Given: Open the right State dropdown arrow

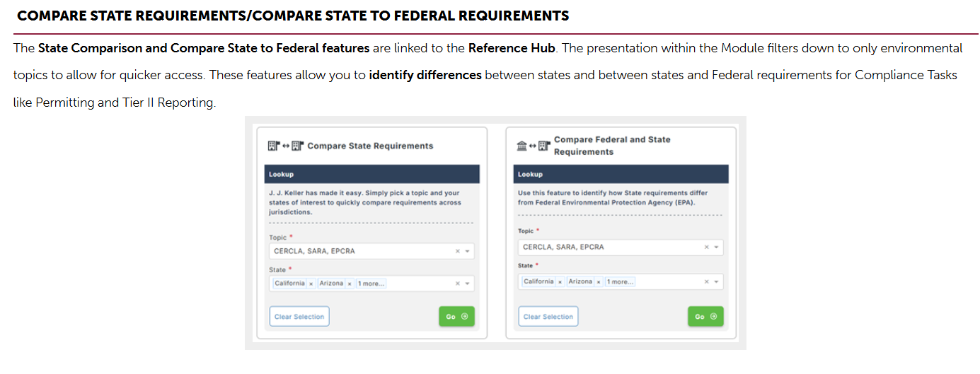Looking at the screenshot, I should click(716, 281).
